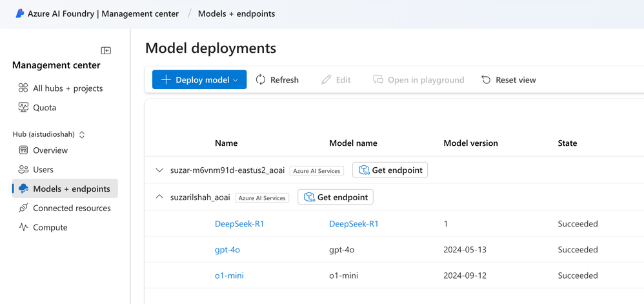Click the Compute activity icon
Image resolution: width=644 pixels, height=304 pixels.
[x=23, y=227]
